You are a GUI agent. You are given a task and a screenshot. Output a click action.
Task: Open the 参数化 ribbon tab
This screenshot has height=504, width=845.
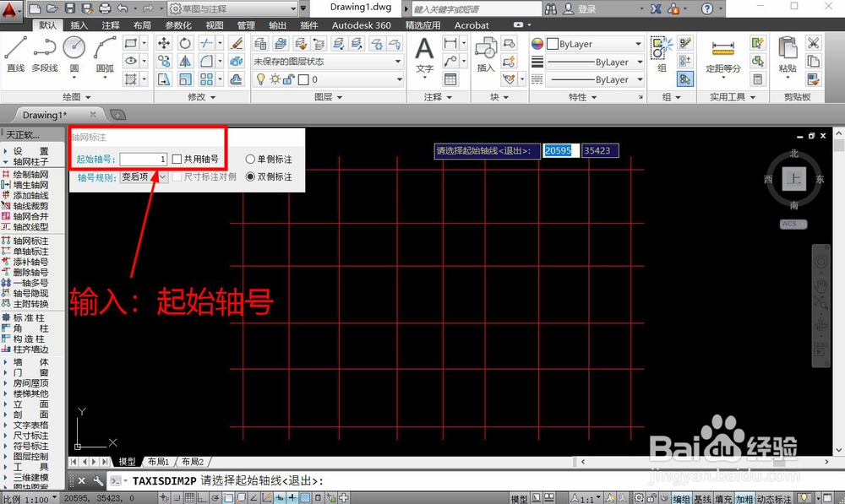(177, 24)
